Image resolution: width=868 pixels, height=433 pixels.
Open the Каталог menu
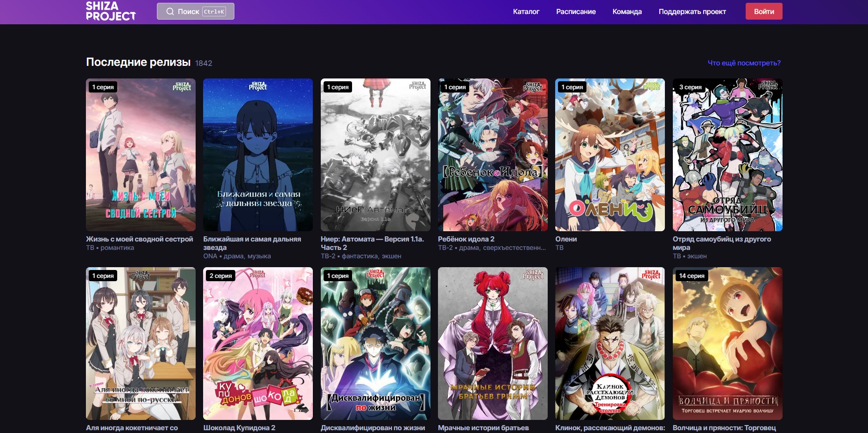(526, 12)
